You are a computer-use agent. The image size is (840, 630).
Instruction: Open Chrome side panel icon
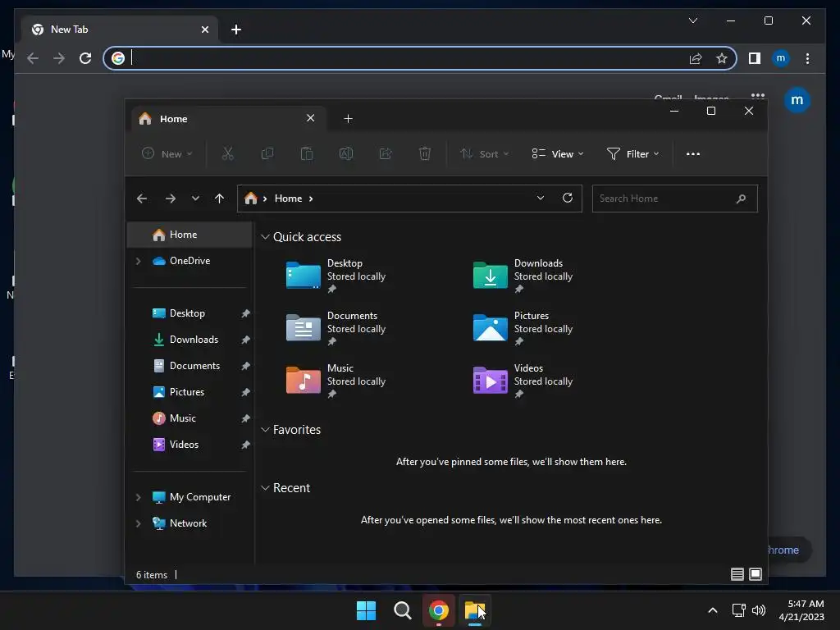755,58
